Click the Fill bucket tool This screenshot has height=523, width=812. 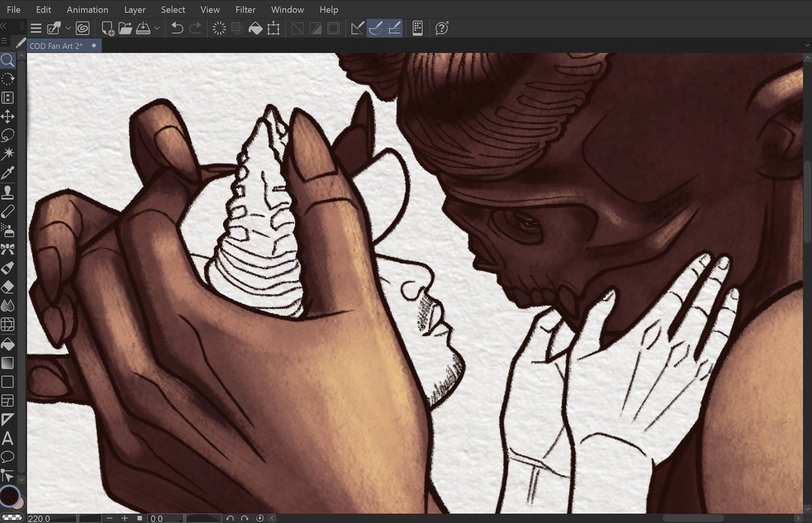tap(7, 344)
